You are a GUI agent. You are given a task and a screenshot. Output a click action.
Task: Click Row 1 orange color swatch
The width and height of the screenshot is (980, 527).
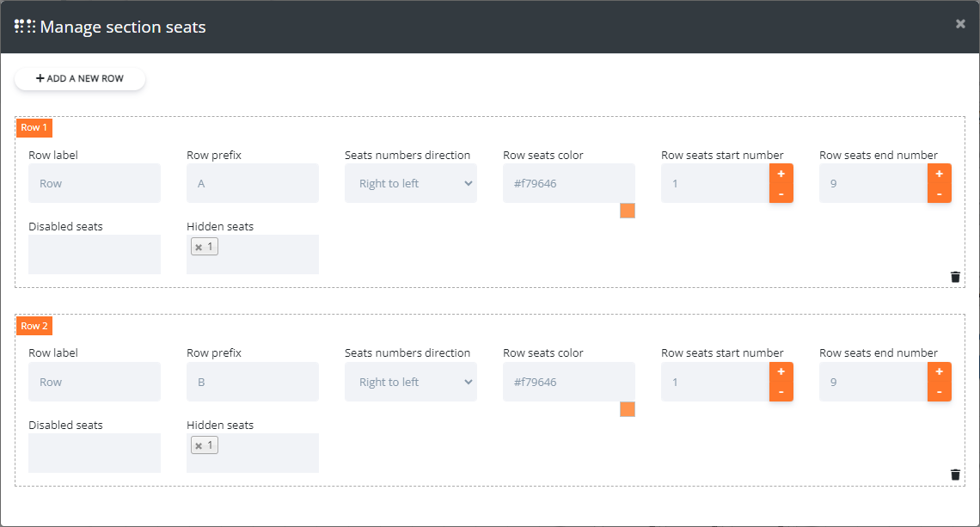pos(628,211)
